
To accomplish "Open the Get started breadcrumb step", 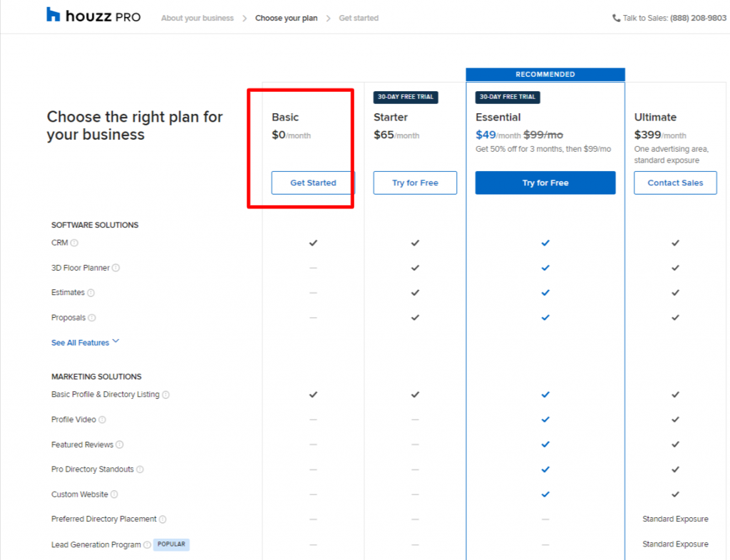I will [359, 18].
